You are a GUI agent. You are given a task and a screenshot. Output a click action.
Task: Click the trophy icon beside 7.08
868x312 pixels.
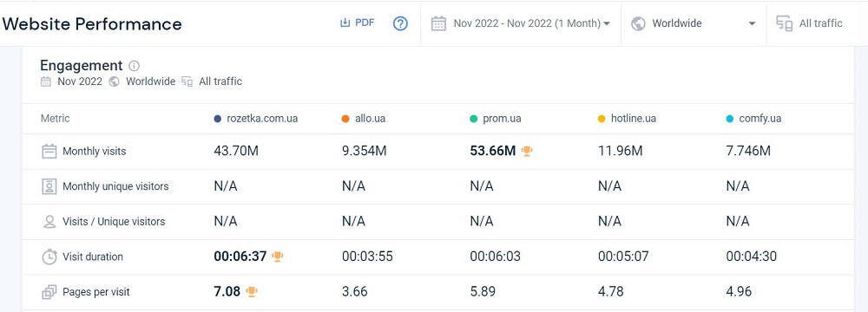252,291
